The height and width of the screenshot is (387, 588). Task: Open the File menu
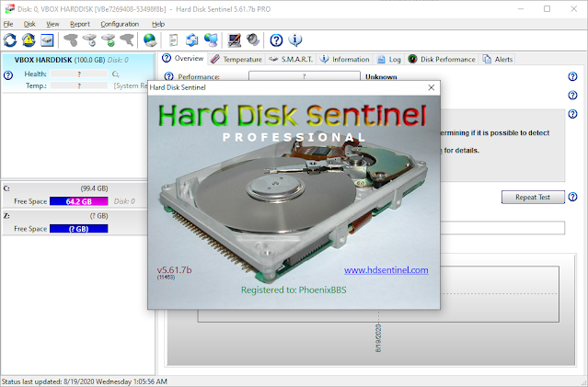click(x=8, y=24)
